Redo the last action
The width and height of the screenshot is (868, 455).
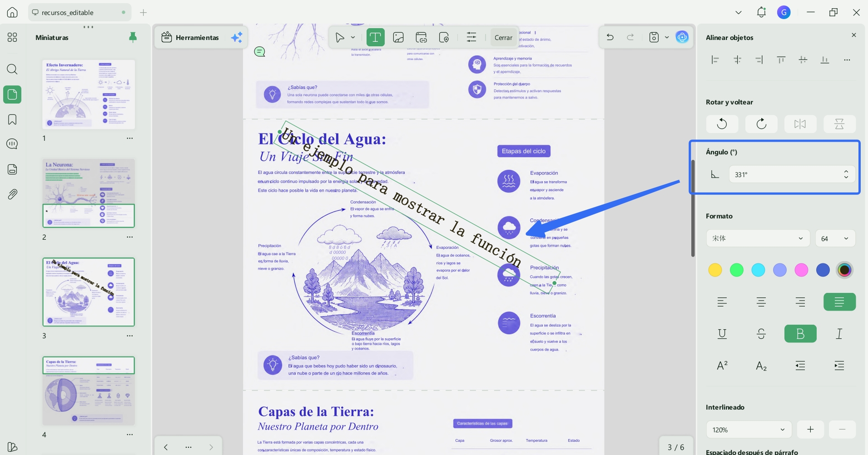(x=630, y=37)
